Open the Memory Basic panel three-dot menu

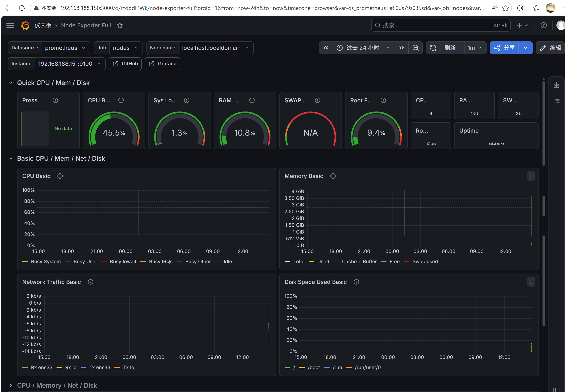click(531, 176)
